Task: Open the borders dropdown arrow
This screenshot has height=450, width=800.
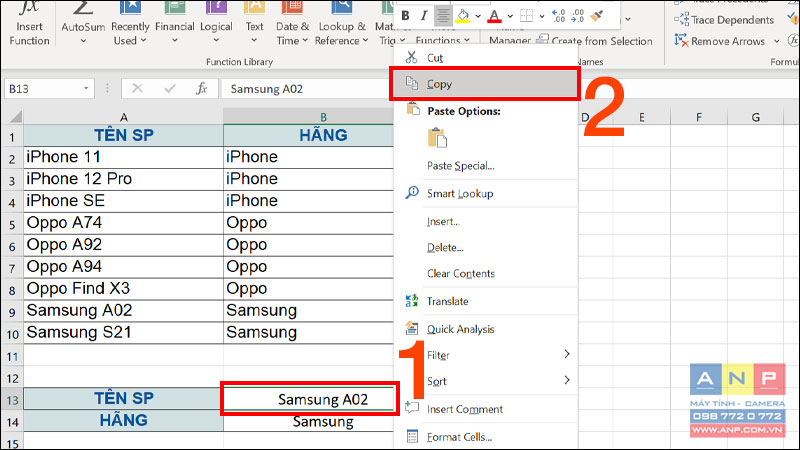Action: pos(542,17)
